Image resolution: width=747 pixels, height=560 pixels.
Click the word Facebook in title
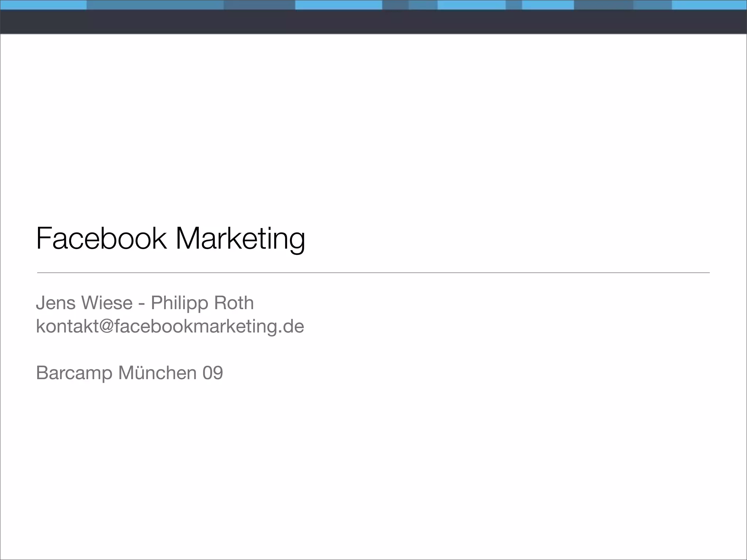coord(101,239)
